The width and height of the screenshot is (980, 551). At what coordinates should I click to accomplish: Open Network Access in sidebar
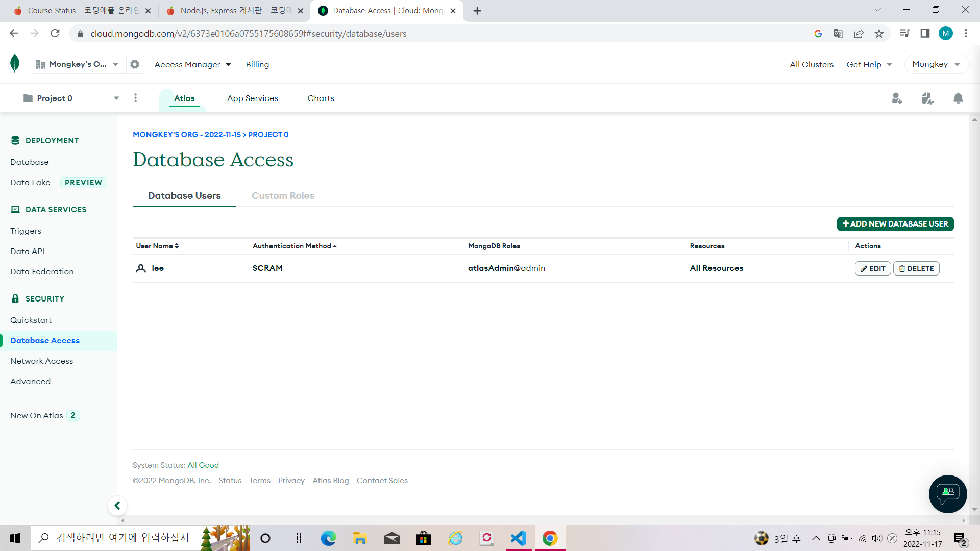tap(42, 361)
